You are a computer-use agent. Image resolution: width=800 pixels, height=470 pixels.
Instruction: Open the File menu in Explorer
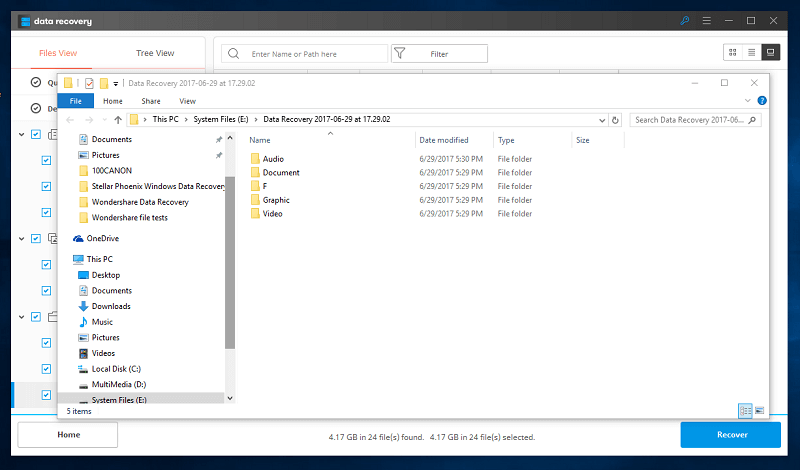76,101
